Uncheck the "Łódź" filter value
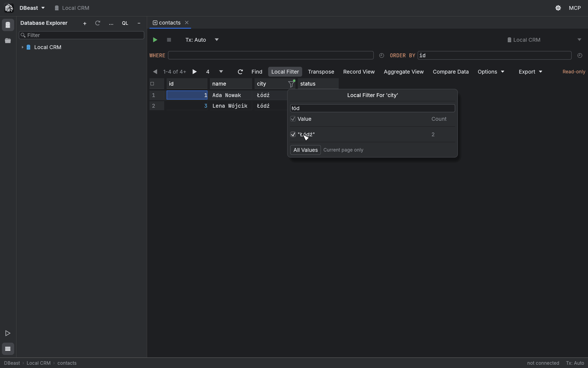Screen dimensions: 588x368 tap(293, 134)
